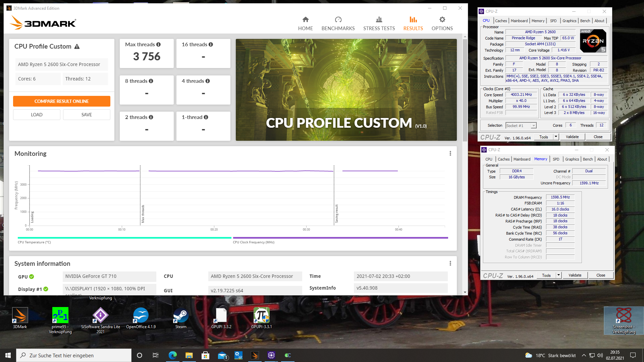Click volume icon in system tray
The width and height of the screenshot is (644, 362).
600,355
